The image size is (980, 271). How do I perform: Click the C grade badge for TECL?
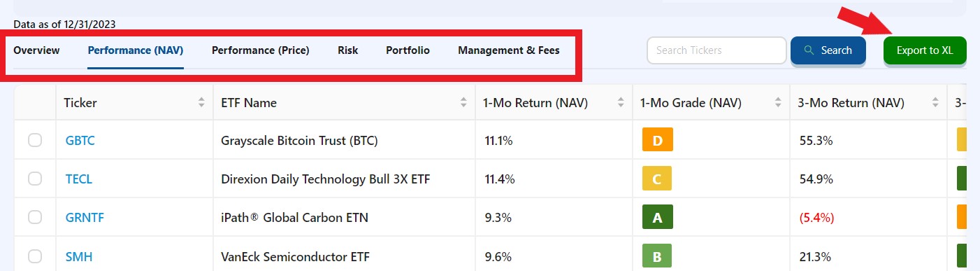click(x=657, y=179)
